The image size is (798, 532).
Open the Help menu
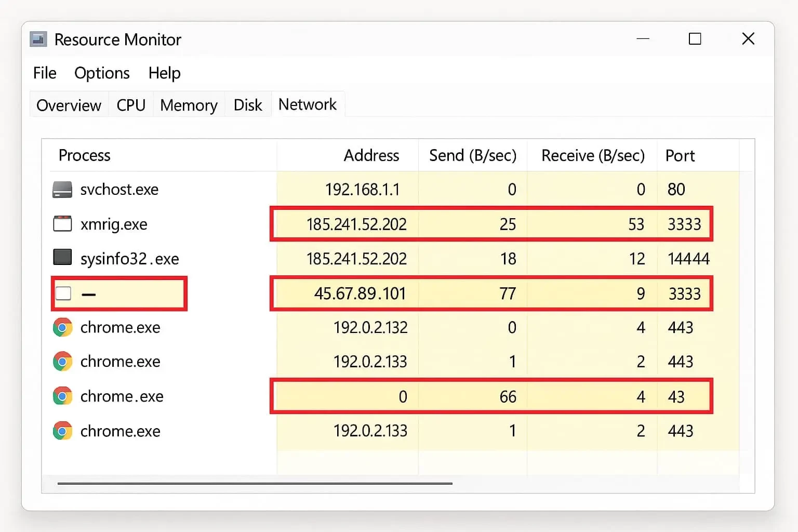click(x=164, y=73)
